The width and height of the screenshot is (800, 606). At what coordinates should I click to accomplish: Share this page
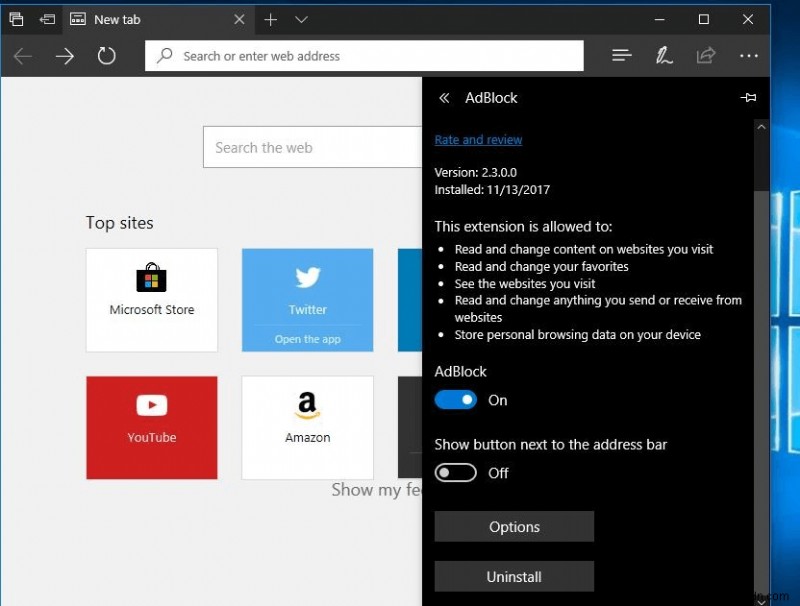(x=707, y=56)
